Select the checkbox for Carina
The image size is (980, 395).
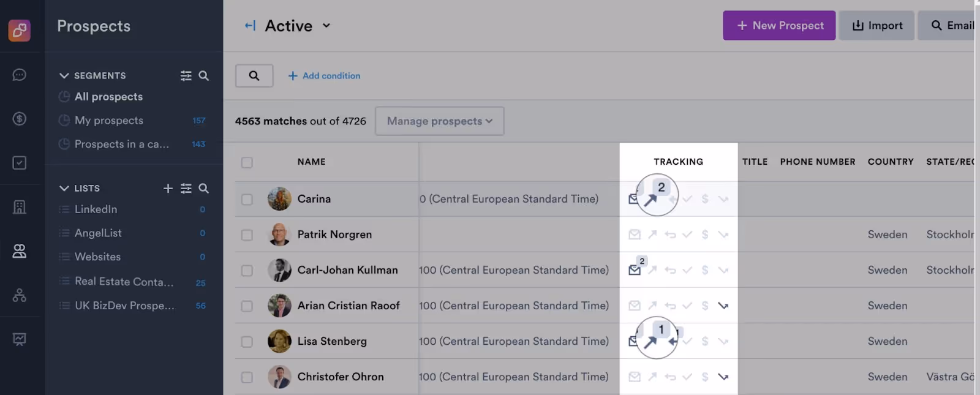tap(247, 199)
